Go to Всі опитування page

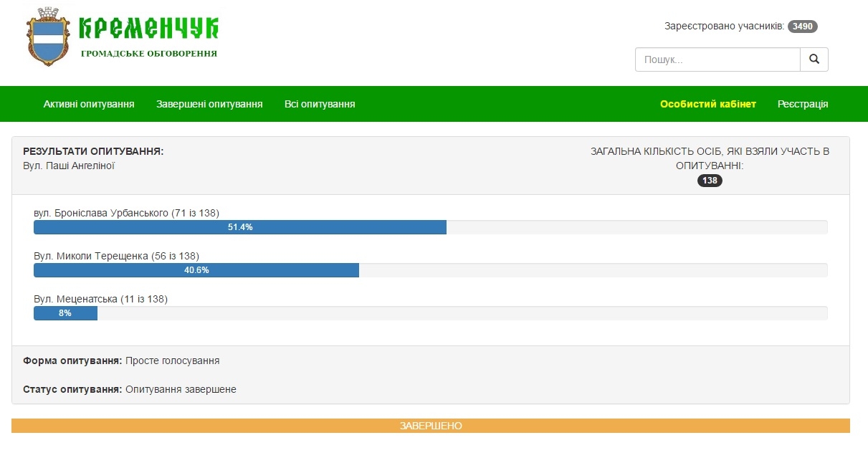pyautogui.click(x=320, y=104)
